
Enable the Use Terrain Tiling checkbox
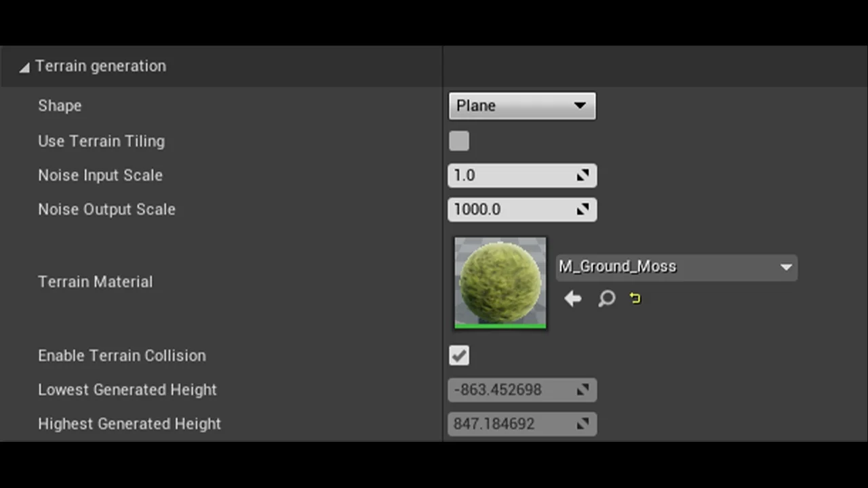click(x=459, y=141)
